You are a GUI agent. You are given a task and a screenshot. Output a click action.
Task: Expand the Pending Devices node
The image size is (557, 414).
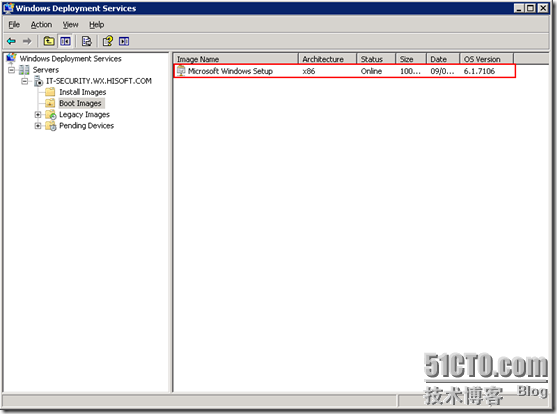(x=38, y=126)
